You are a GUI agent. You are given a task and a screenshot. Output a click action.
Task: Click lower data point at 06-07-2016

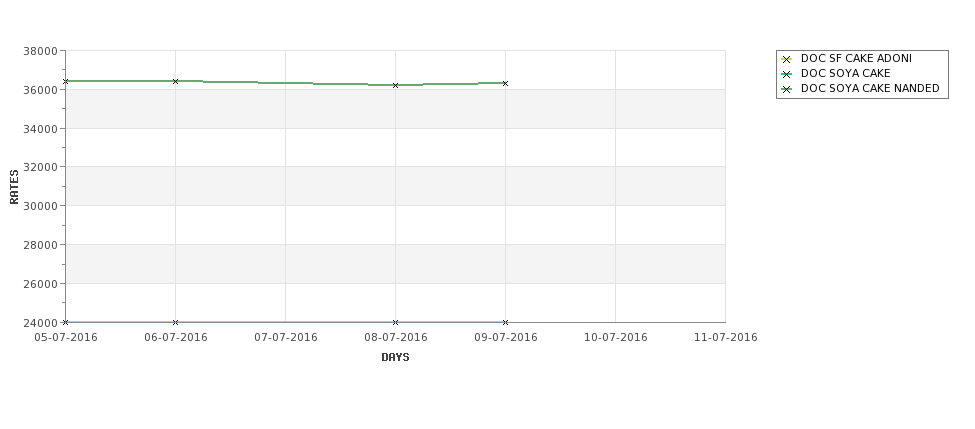(175, 322)
